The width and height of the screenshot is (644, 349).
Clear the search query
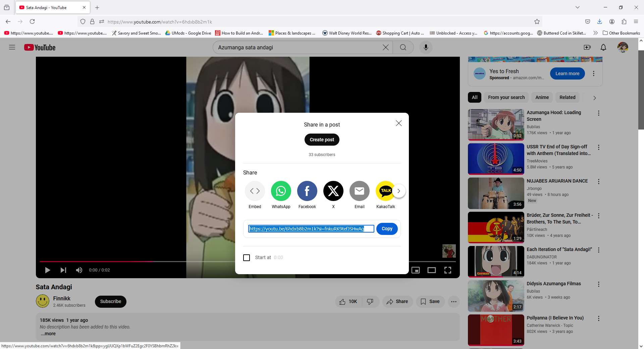(x=386, y=47)
